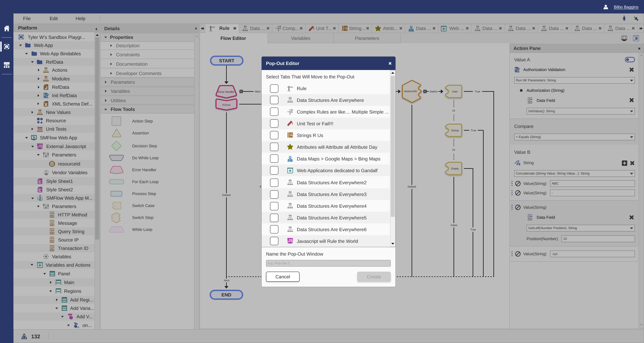Select the Do While Loop tool

116,158
